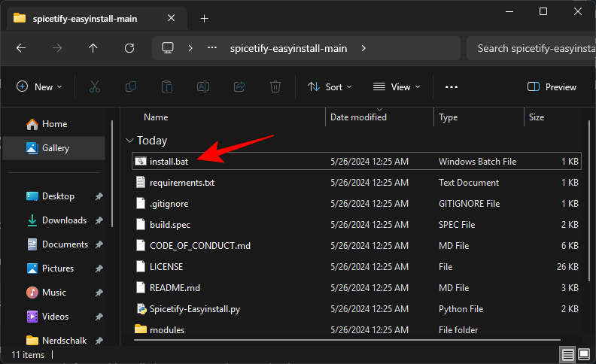Toggle the Preview pane
This screenshot has width=596, height=364.
coord(552,87)
